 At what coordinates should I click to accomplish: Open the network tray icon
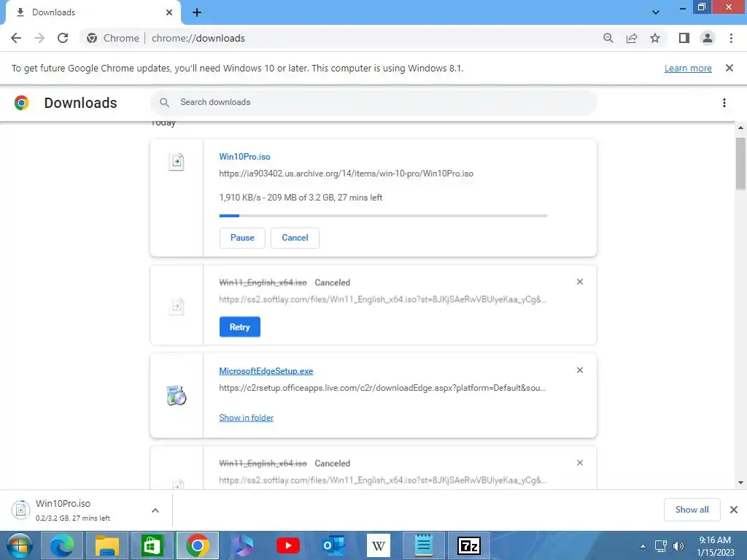click(x=661, y=546)
